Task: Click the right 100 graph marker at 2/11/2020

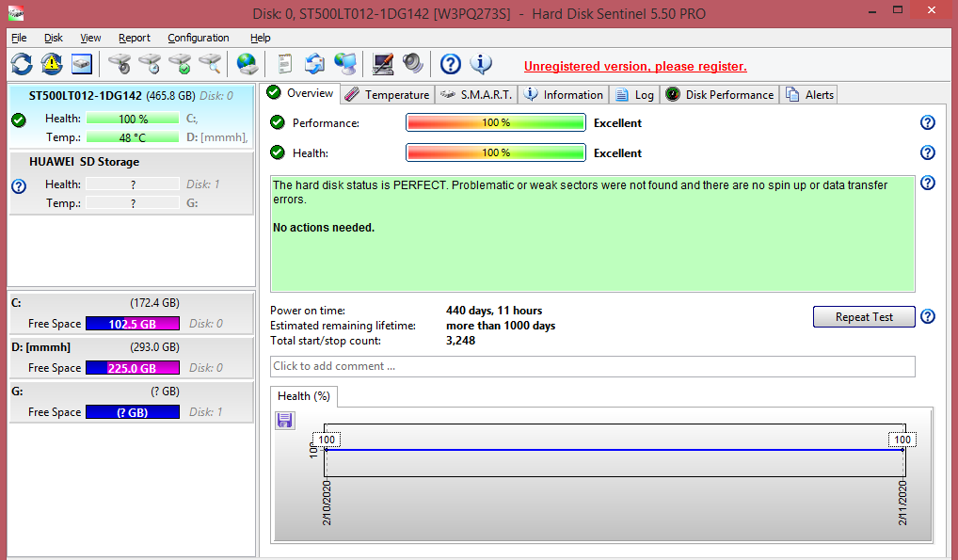Action: [x=902, y=440]
